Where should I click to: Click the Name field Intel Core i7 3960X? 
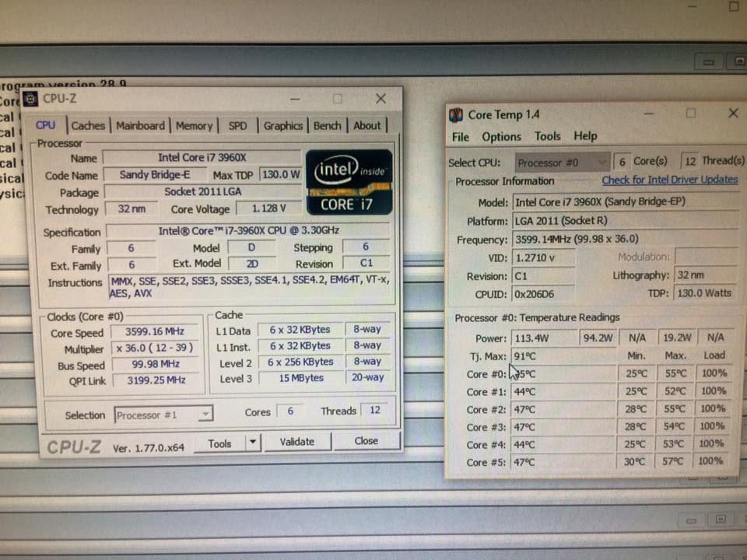pyautogui.click(x=202, y=158)
